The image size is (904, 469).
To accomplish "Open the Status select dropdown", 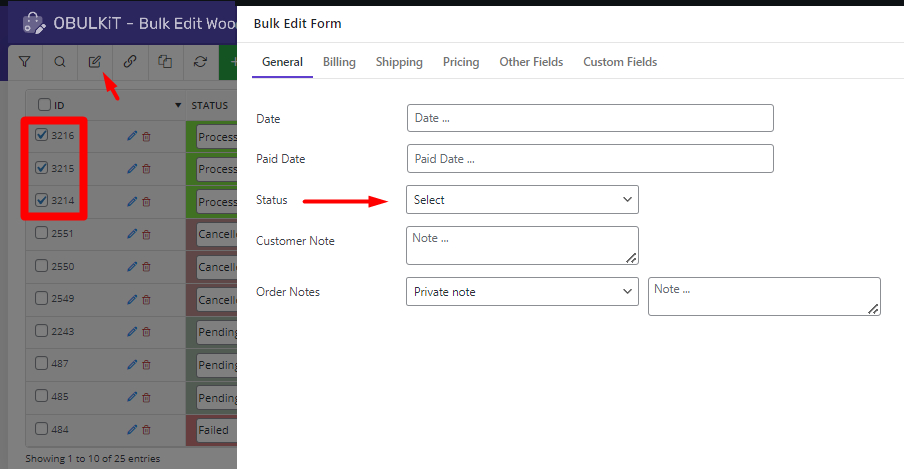I will point(522,200).
